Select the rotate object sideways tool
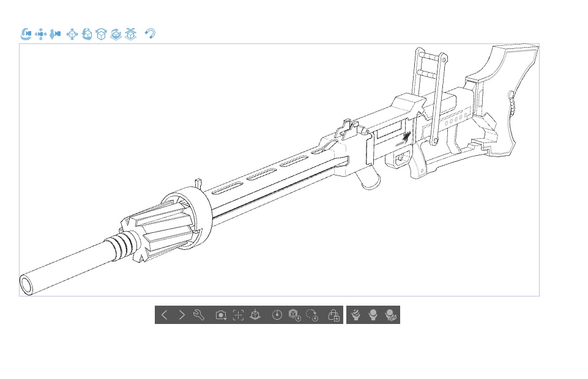The height and width of the screenshot is (379, 588). (101, 34)
